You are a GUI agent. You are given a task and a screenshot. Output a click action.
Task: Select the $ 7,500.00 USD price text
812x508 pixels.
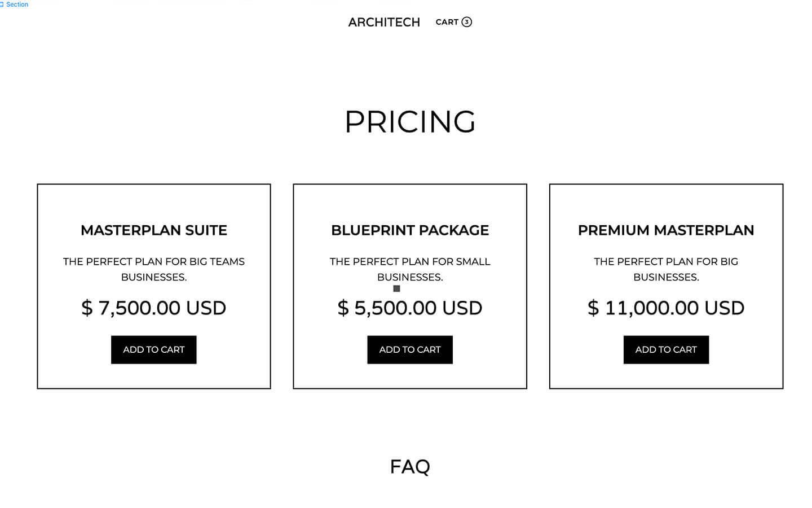point(153,308)
